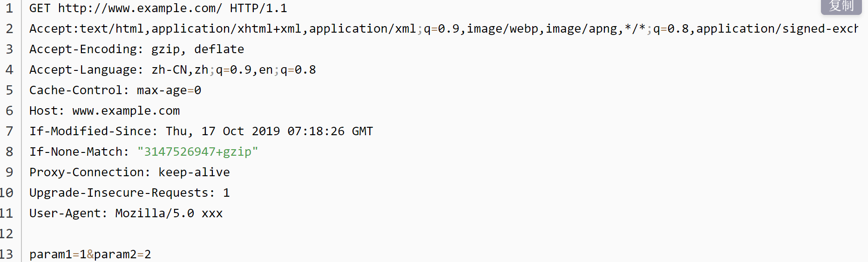Screen dimensions: 868x262
Task: Click the 复制 copy button
Action: pyautogui.click(x=841, y=6)
